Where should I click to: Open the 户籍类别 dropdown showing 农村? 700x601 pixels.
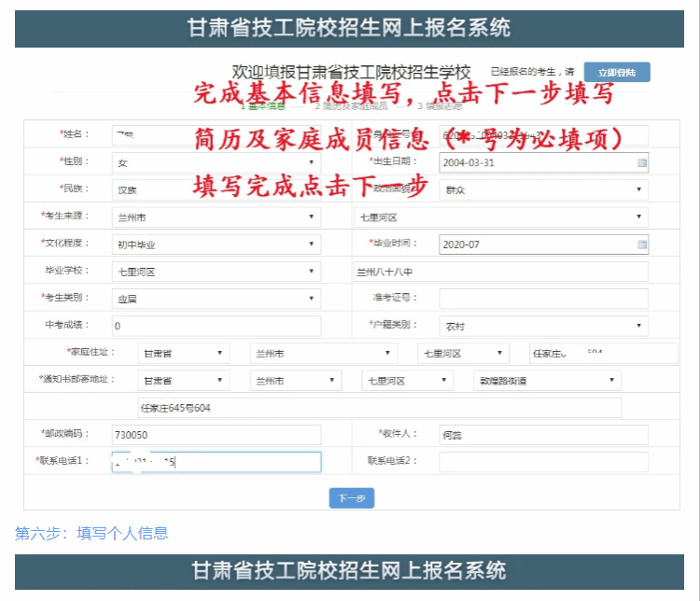(543, 327)
